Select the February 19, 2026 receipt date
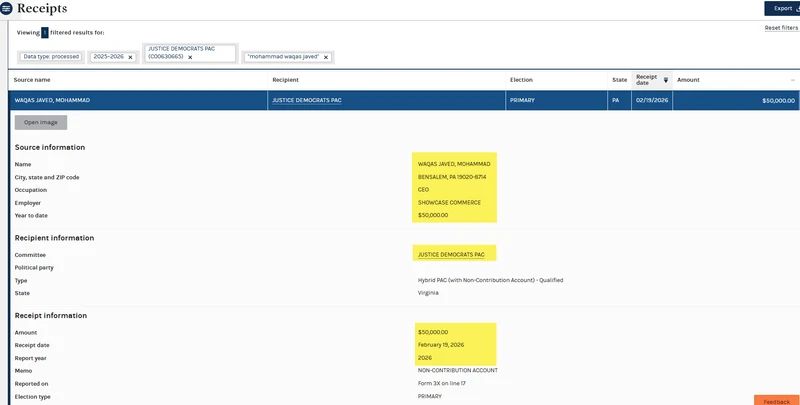This screenshot has width=800, height=405. coord(441,345)
